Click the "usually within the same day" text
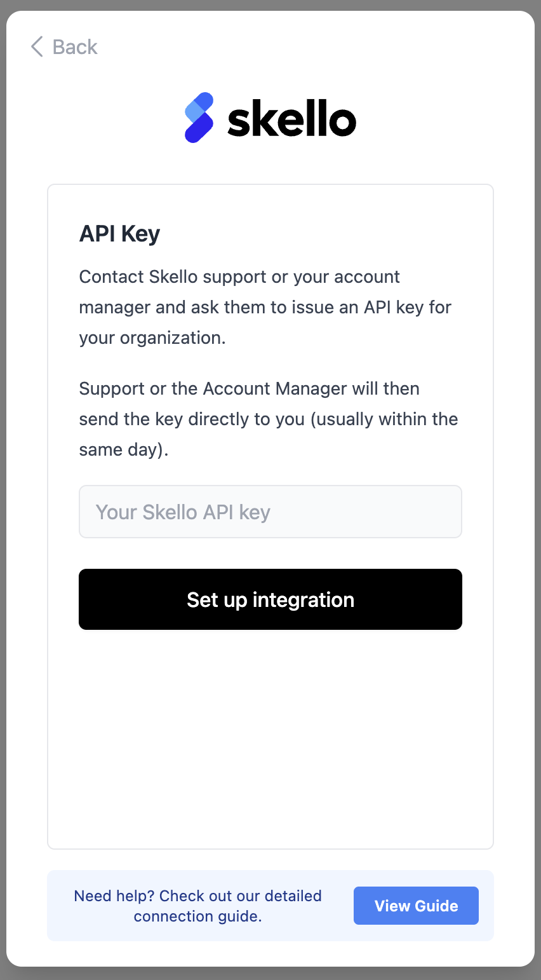 click(269, 434)
